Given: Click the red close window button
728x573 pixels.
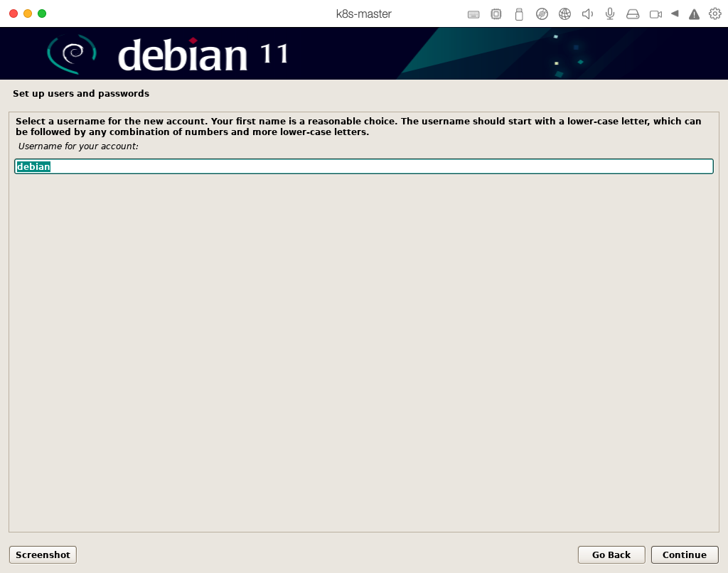Looking at the screenshot, I should pos(14,14).
